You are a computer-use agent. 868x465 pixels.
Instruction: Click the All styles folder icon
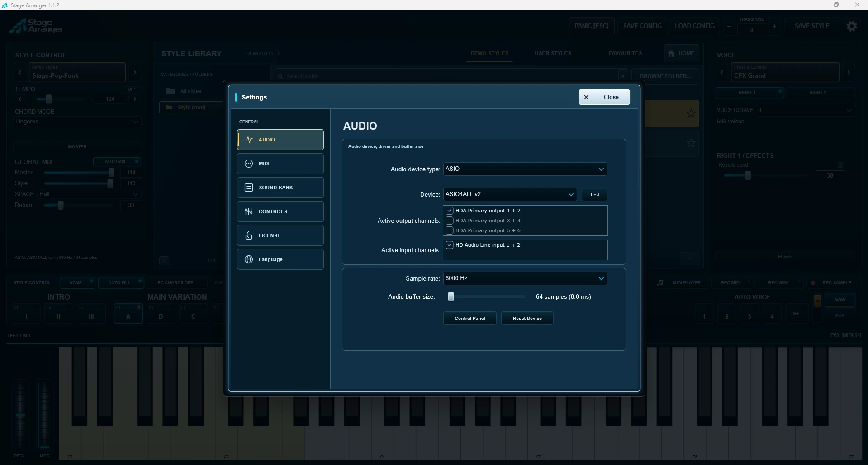point(171,91)
